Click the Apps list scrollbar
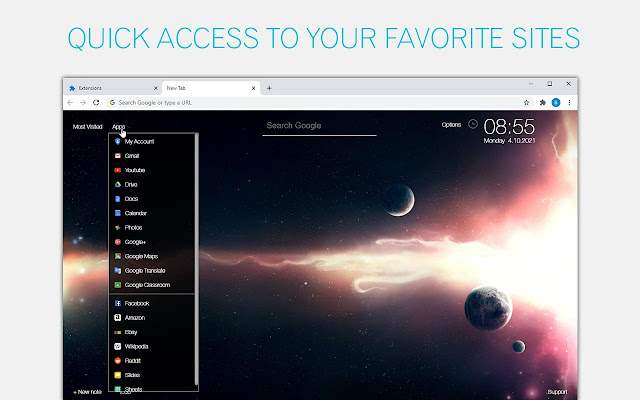This screenshot has height=400, width=640. point(196,259)
